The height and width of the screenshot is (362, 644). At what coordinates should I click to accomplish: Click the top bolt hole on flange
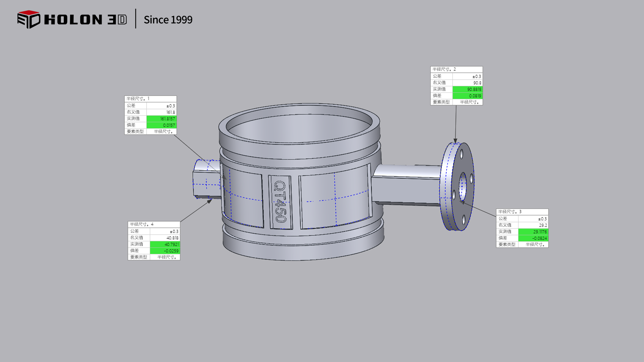(x=462, y=154)
